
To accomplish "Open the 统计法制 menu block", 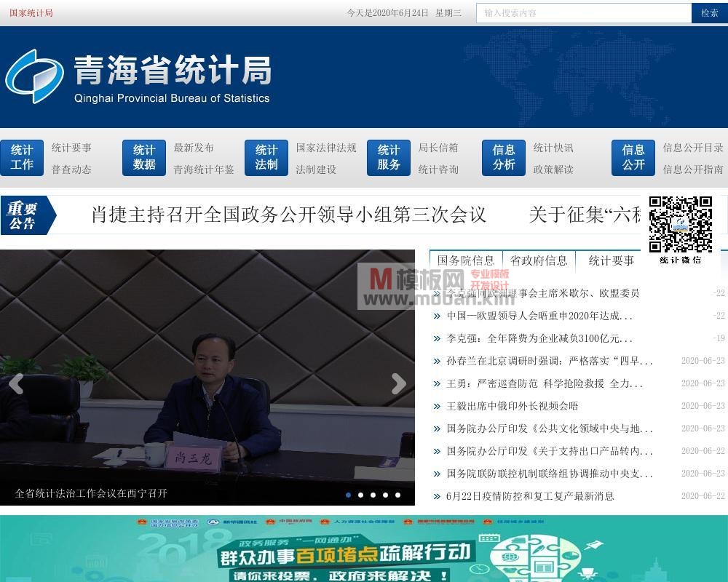I will click(x=266, y=157).
